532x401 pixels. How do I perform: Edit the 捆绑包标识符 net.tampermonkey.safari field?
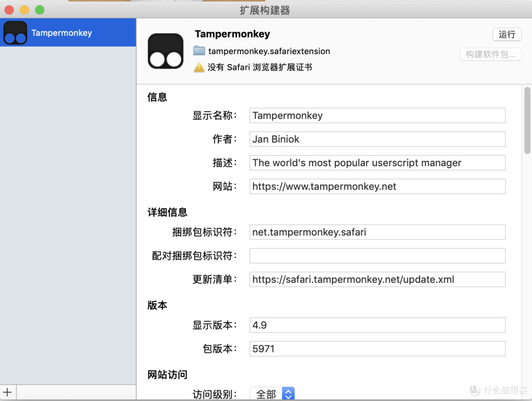pyautogui.click(x=377, y=232)
